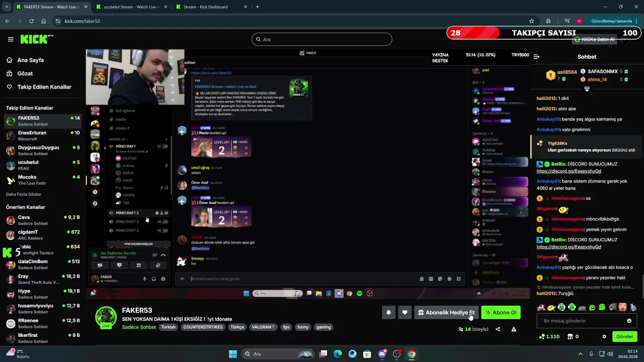Select the VALORANT tag
This screenshot has height=362, width=644.
263,327
